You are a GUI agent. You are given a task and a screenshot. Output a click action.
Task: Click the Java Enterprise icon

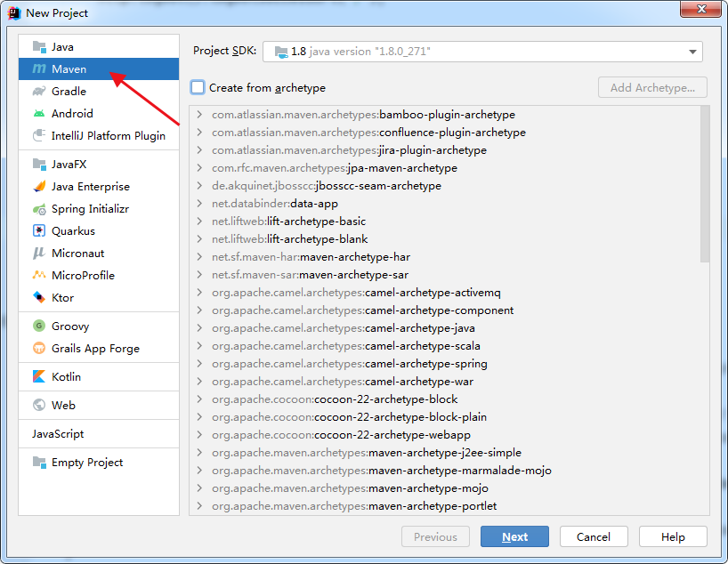[39, 186]
